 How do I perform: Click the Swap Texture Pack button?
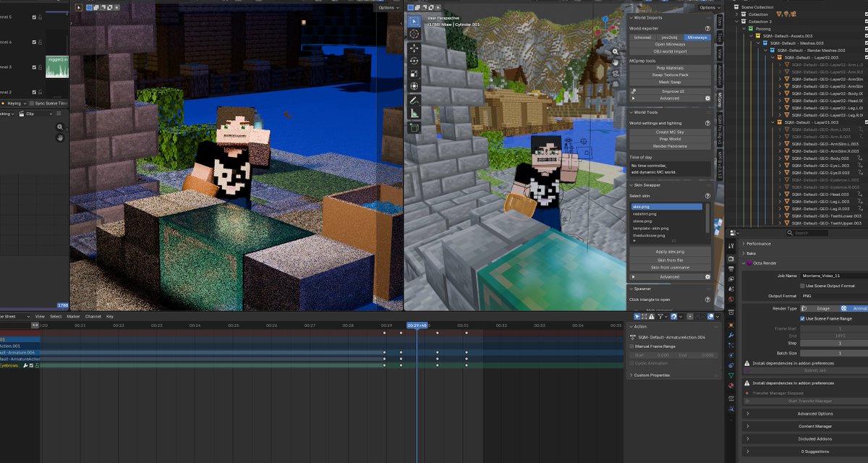pos(671,75)
